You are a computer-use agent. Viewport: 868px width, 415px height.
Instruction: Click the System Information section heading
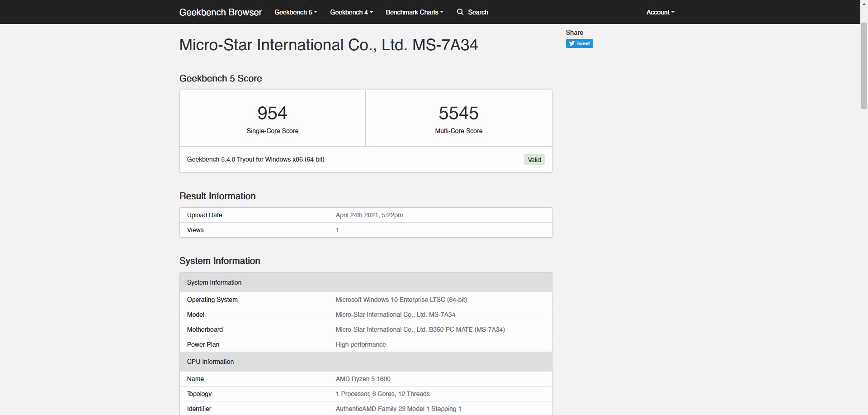tap(220, 261)
